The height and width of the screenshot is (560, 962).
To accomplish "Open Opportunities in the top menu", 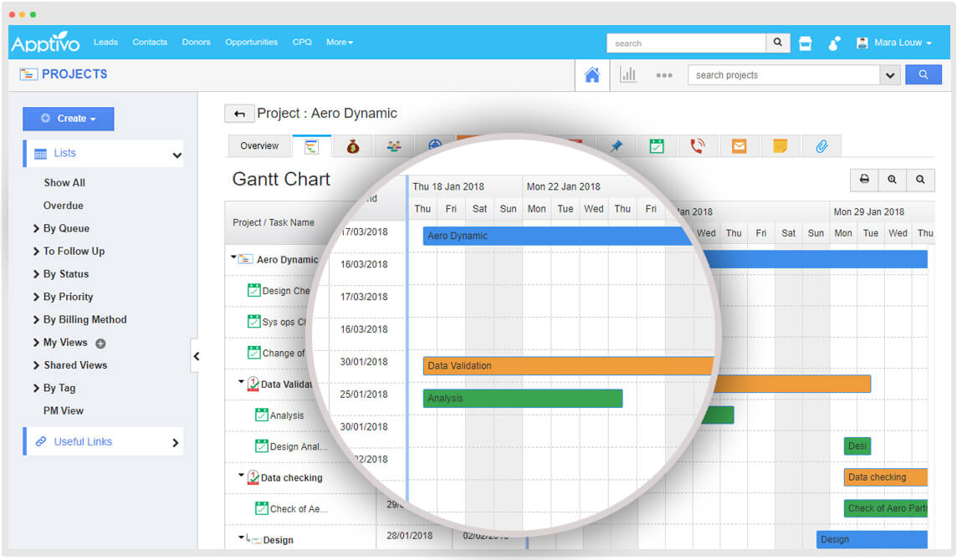I will 251,43.
